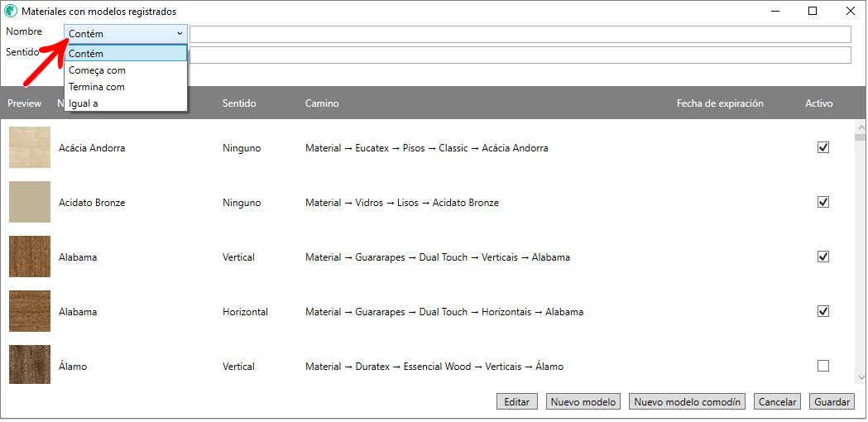The image size is (868, 422).
Task: Click the Editar button
Action: (x=516, y=402)
